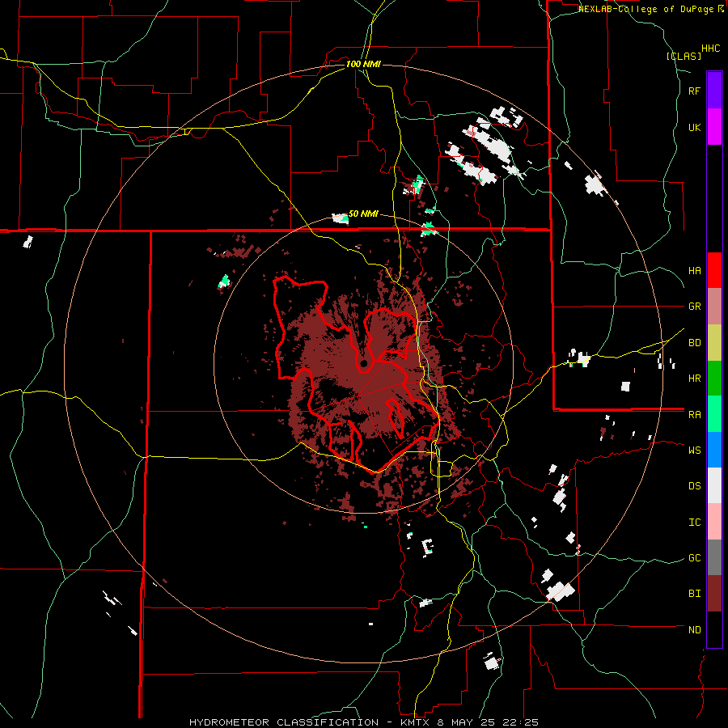Click the UK legend label
This screenshot has height=728, width=728.
(x=694, y=127)
